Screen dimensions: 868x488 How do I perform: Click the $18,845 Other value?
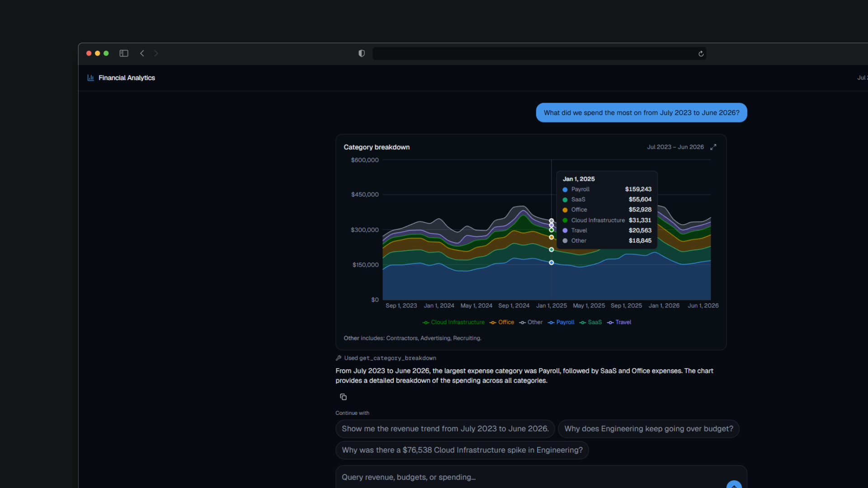[640, 240]
